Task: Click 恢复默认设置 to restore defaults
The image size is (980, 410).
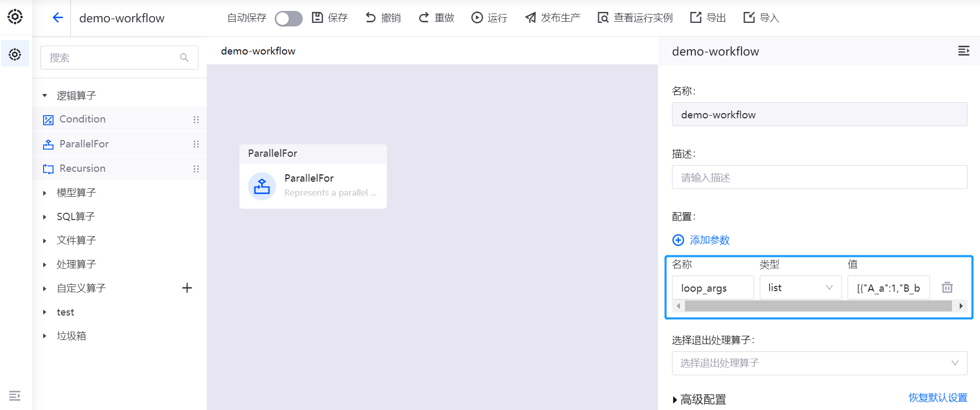Action: [x=937, y=398]
